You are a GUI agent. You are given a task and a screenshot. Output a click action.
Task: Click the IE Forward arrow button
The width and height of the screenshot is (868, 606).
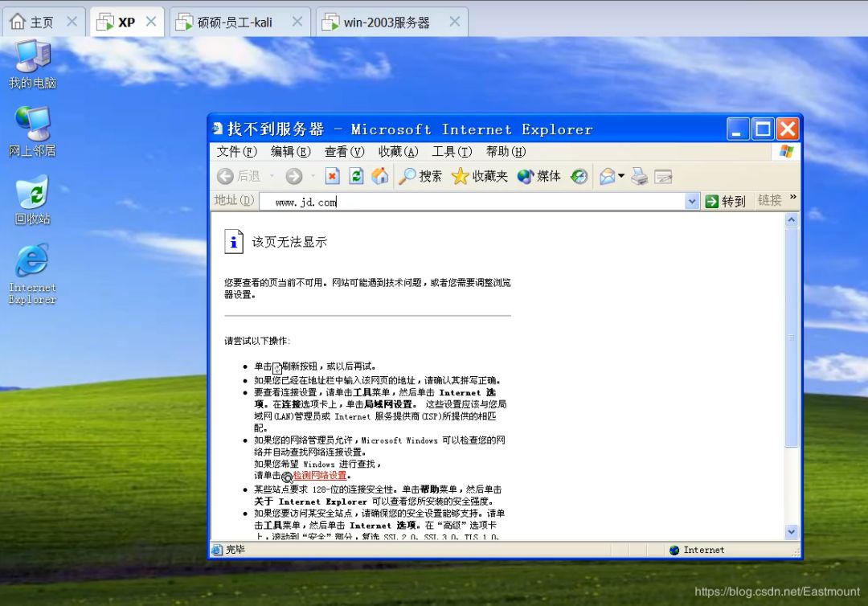294,177
